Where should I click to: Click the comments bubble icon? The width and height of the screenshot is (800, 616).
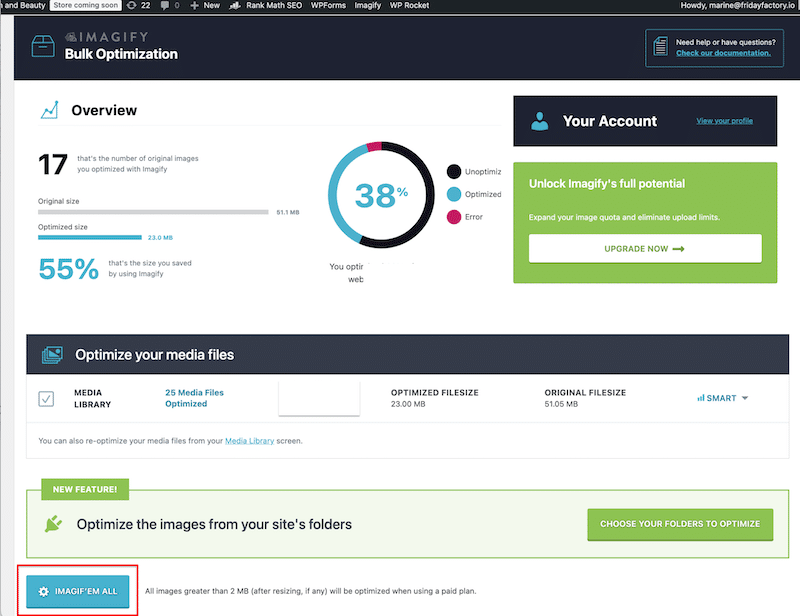(x=165, y=5)
